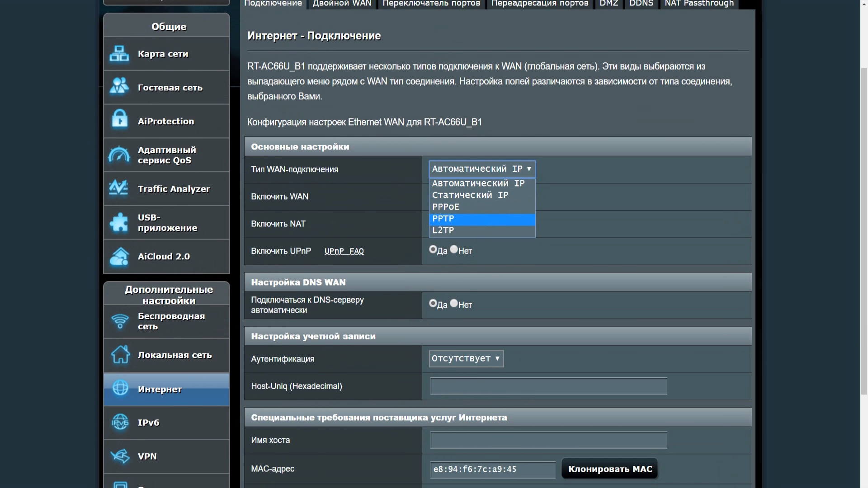Click the Интернет - Подключение page title
Image resolution: width=868 pixels, height=488 pixels.
pos(314,36)
